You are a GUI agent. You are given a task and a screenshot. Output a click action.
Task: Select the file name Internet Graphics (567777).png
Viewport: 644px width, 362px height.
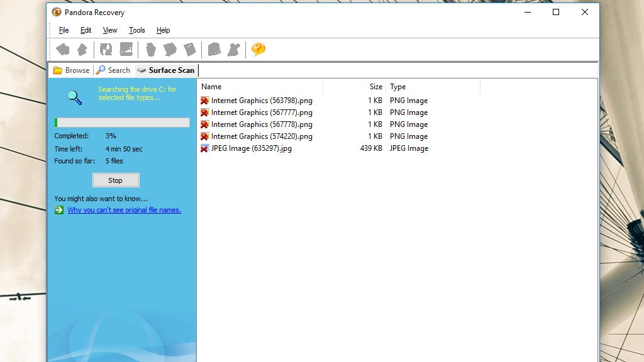(x=262, y=112)
